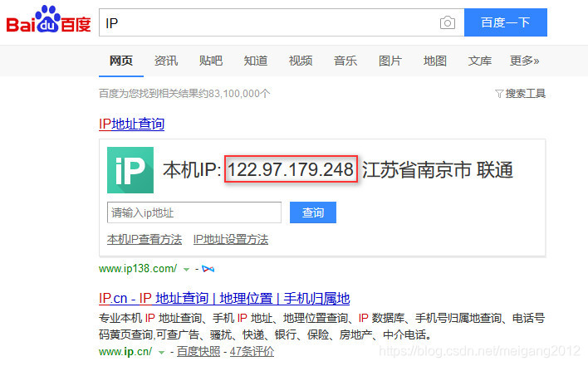Click the result count 83,100,000 text
588x366 pixels.
tap(234, 93)
